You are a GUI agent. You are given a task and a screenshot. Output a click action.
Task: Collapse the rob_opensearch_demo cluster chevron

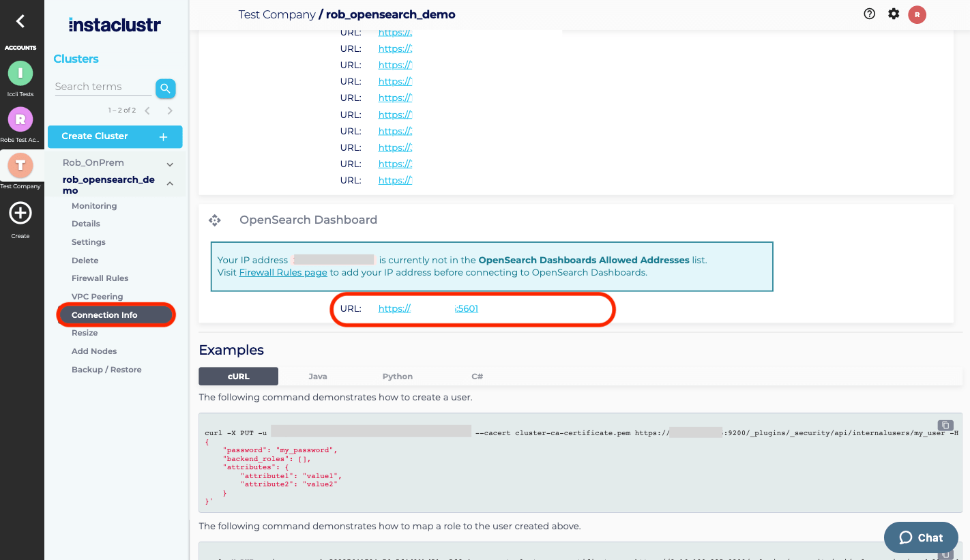(169, 184)
